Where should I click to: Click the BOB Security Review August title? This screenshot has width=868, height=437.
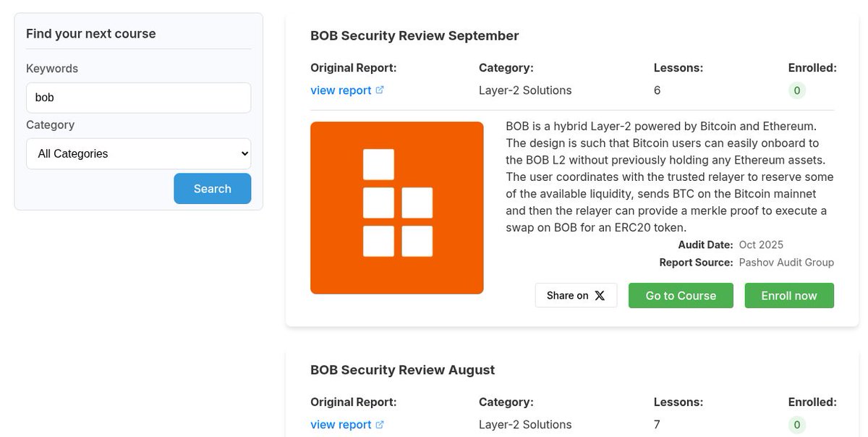pos(402,370)
